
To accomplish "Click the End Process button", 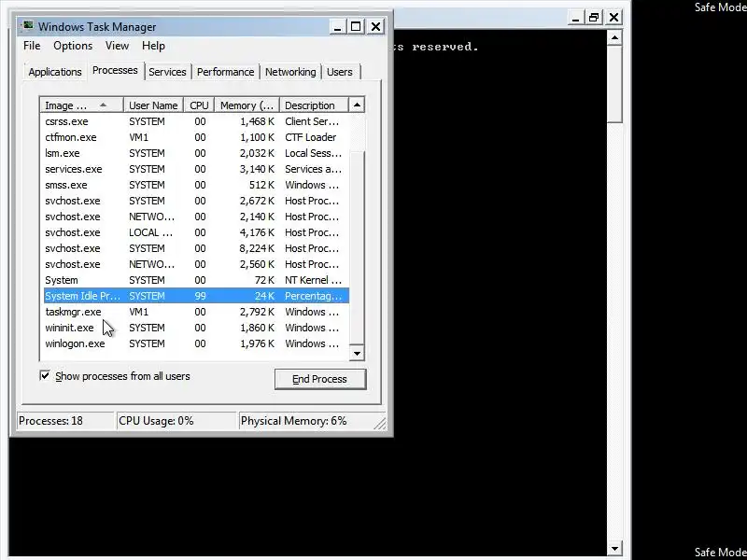I will click(320, 379).
